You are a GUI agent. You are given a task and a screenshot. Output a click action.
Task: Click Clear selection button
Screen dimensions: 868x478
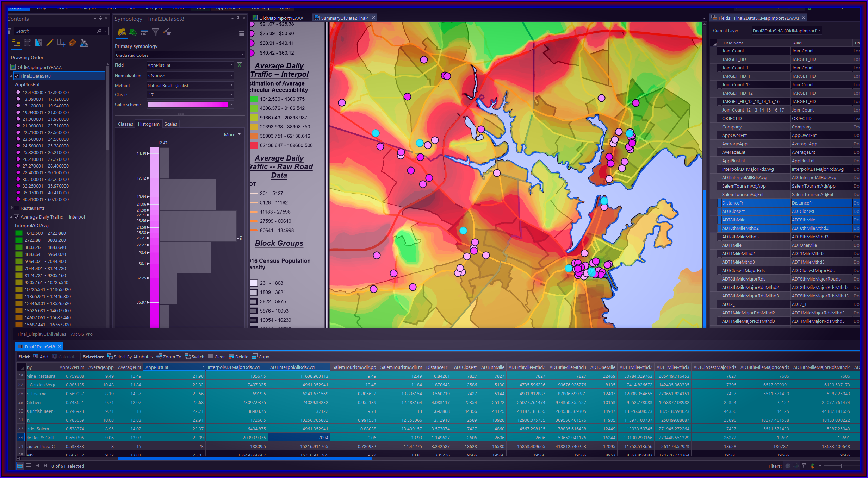(x=216, y=357)
